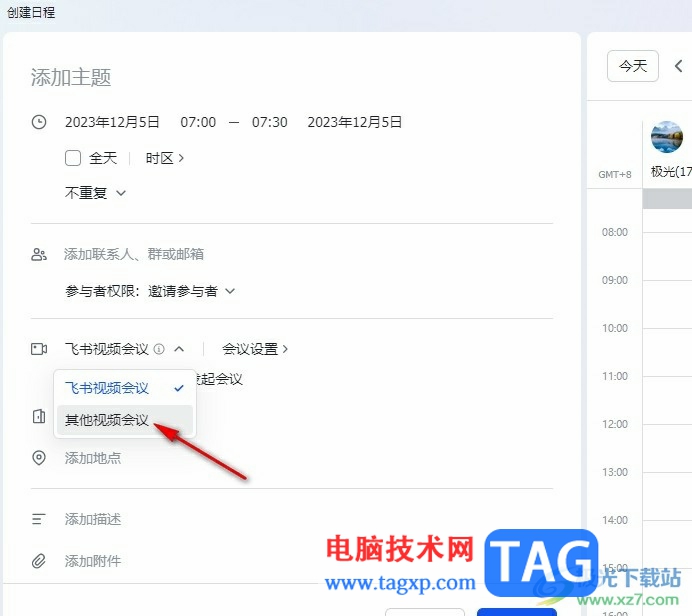Expand the 不重复 repeat dropdown

[95, 193]
